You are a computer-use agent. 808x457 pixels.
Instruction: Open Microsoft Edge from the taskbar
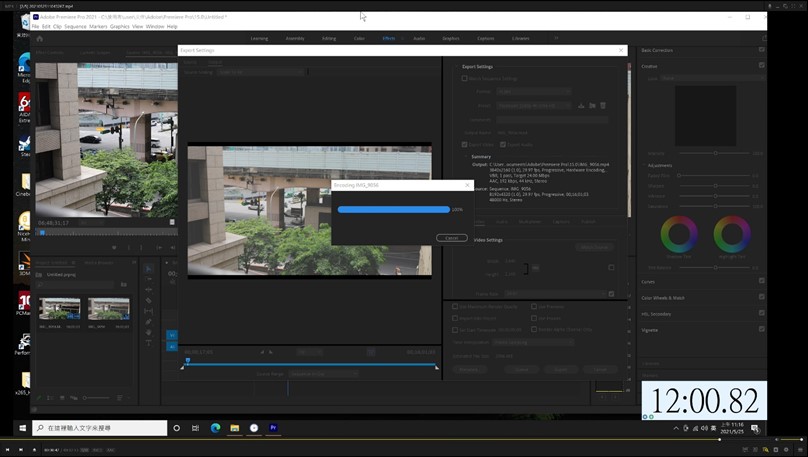click(215, 428)
